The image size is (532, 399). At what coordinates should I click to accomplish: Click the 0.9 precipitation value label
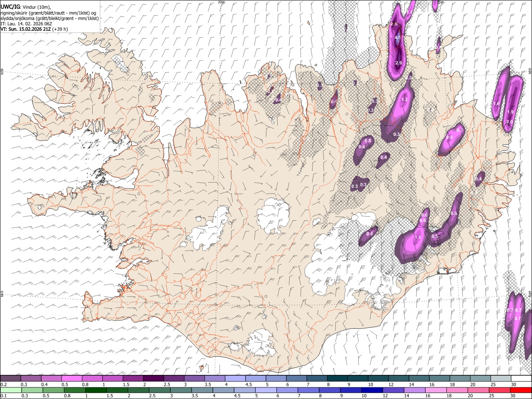[x=449, y=137]
